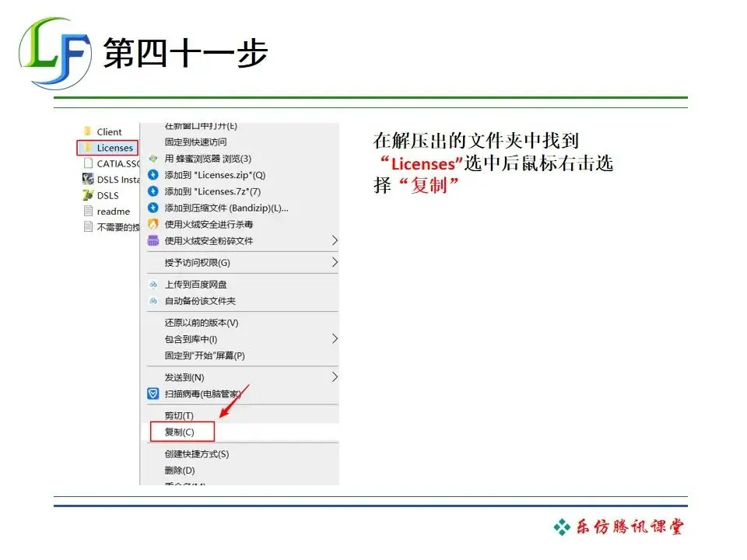Screen dimensions: 747x560
Task: Expand the 使用火绒安全粉碎文件 submenu arrow
Action: [x=335, y=240]
